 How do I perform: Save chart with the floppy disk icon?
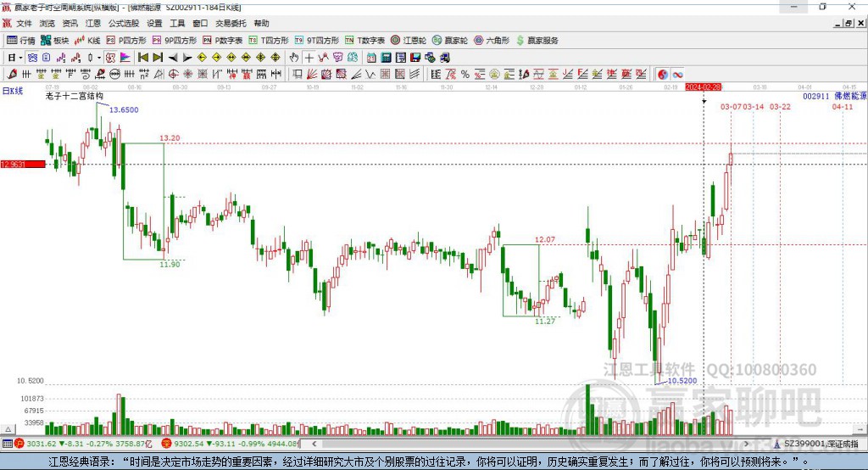tap(415, 57)
